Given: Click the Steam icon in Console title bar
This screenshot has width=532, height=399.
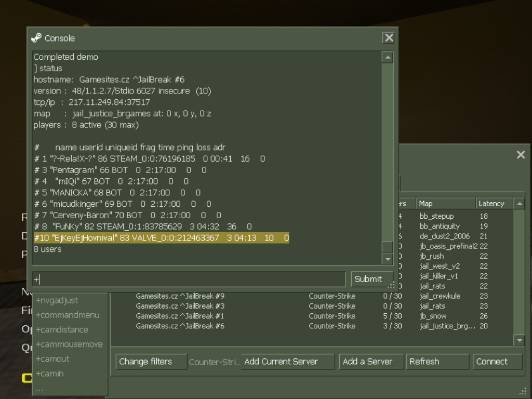Looking at the screenshot, I should click(36, 38).
